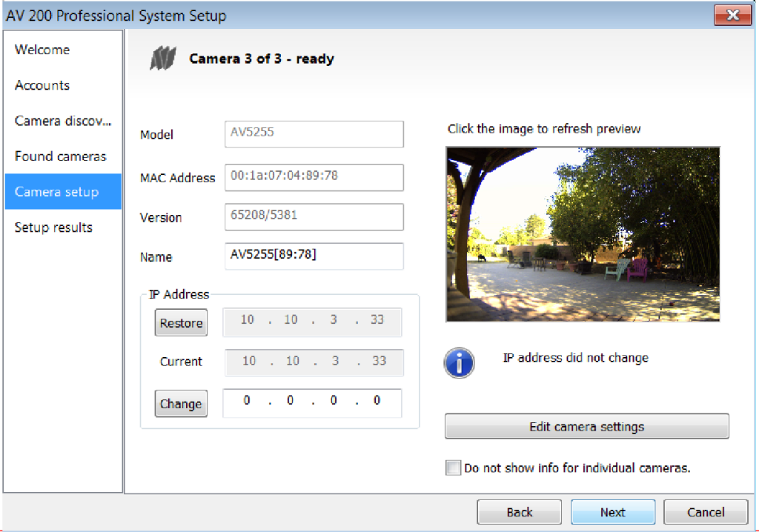Click the Arecont Vision logo icon
The height and width of the screenshot is (532, 759).
click(162, 57)
